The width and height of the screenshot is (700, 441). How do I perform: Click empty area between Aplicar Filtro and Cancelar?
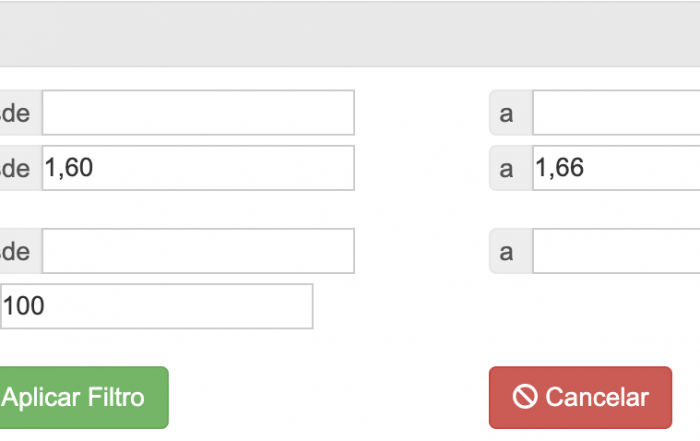click(329, 398)
